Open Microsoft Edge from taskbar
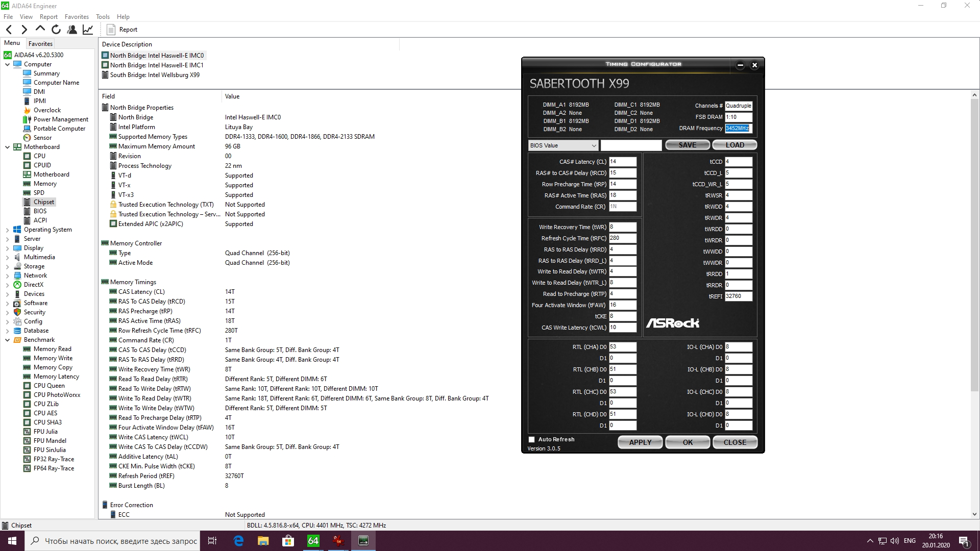 click(238, 541)
